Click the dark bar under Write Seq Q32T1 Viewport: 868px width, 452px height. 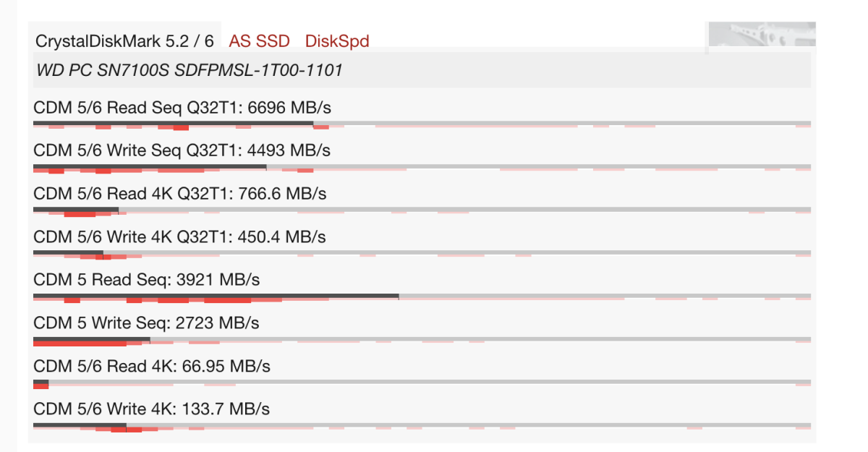coord(150,166)
